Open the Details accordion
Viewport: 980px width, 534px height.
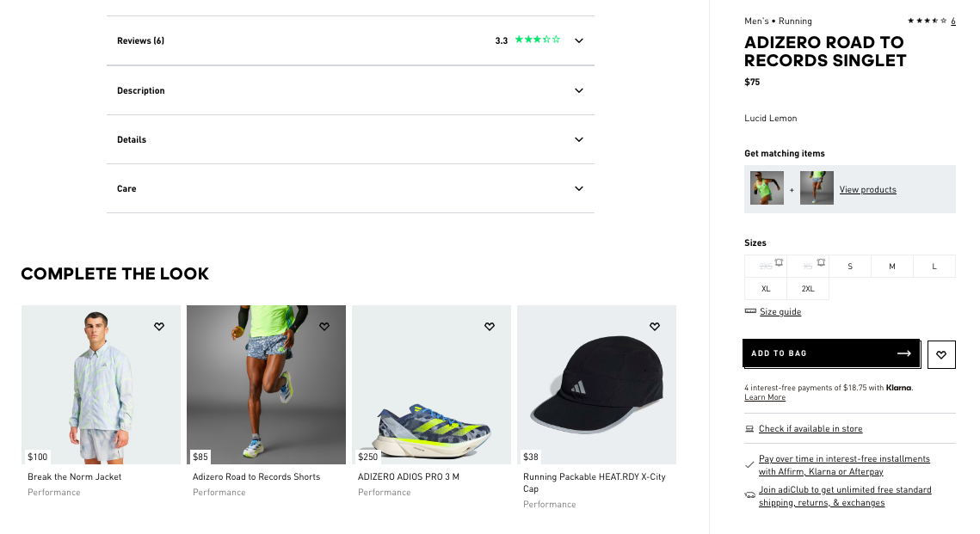coord(351,139)
